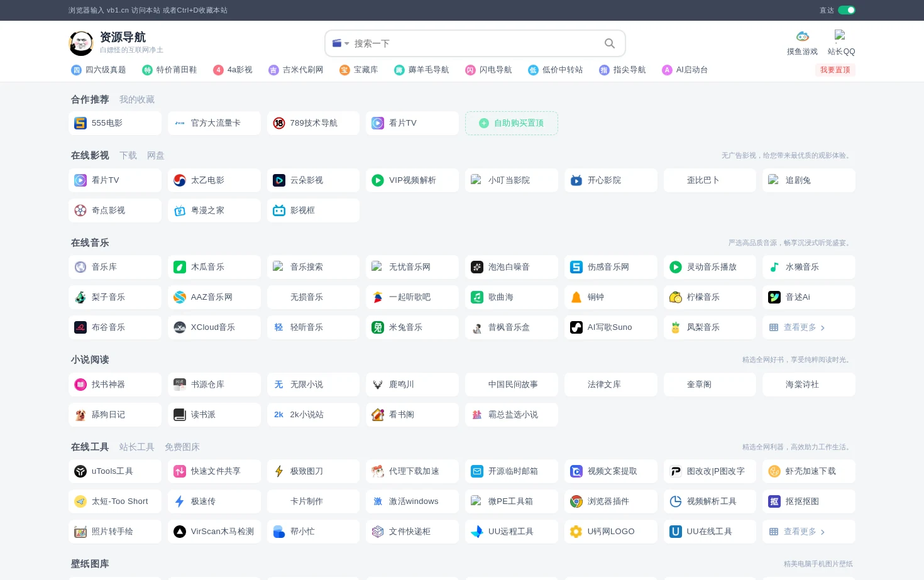Click the 水獭音乐 note icon
Image resolution: width=924 pixels, height=580 pixels.
coord(774,267)
